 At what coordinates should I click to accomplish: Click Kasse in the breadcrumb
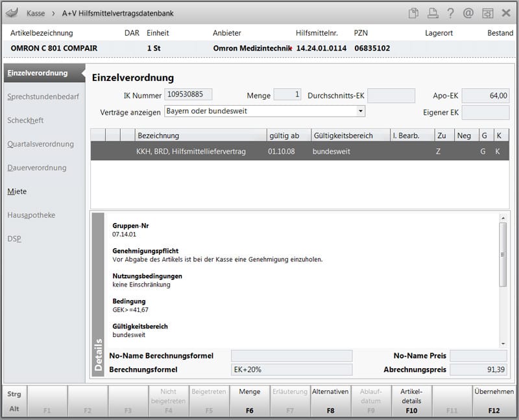36,13
